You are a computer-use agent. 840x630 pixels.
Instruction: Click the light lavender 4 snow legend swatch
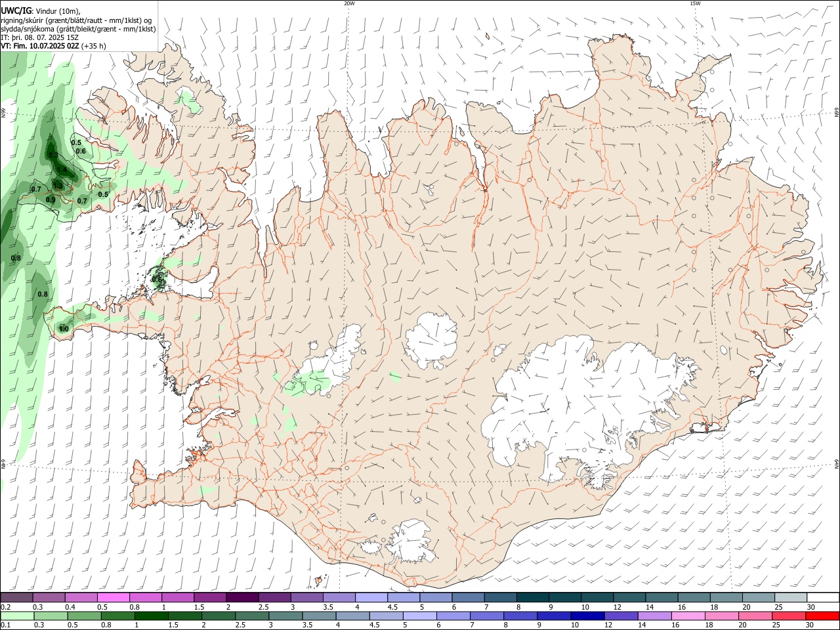(x=371, y=597)
